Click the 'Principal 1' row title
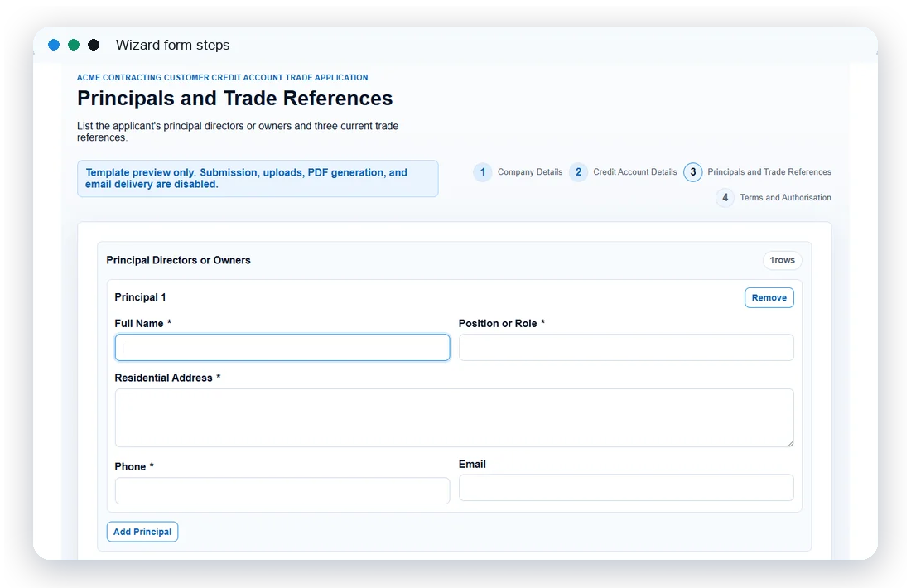 pyautogui.click(x=140, y=297)
